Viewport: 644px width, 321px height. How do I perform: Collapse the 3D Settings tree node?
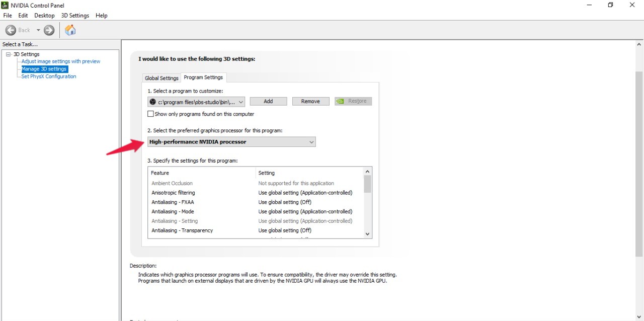click(8, 54)
